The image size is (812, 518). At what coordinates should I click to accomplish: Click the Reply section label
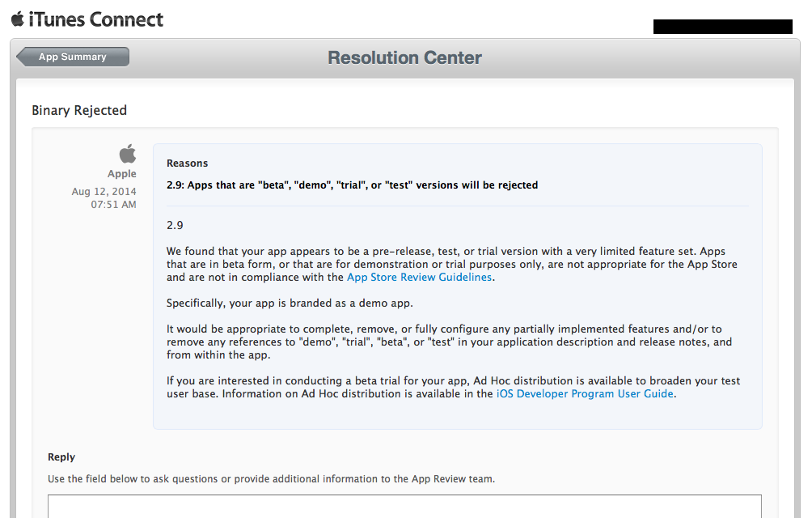click(x=61, y=456)
